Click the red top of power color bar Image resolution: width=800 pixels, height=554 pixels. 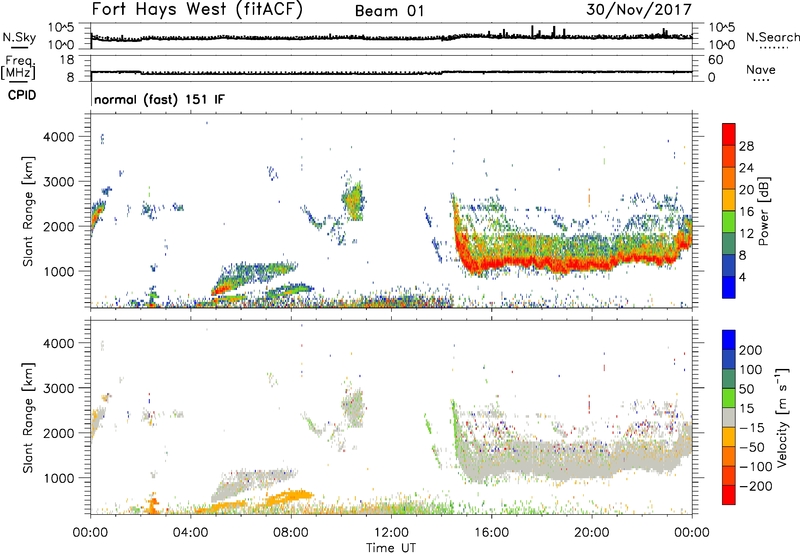(729, 134)
